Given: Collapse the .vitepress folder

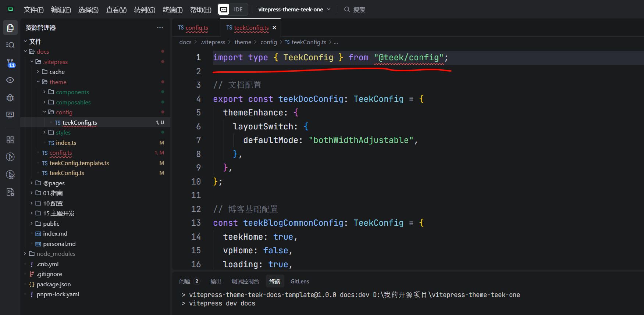Looking at the screenshot, I should [32, 62].
